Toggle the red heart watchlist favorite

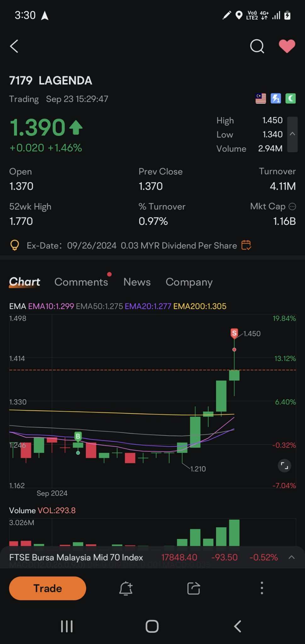point(287,46)
